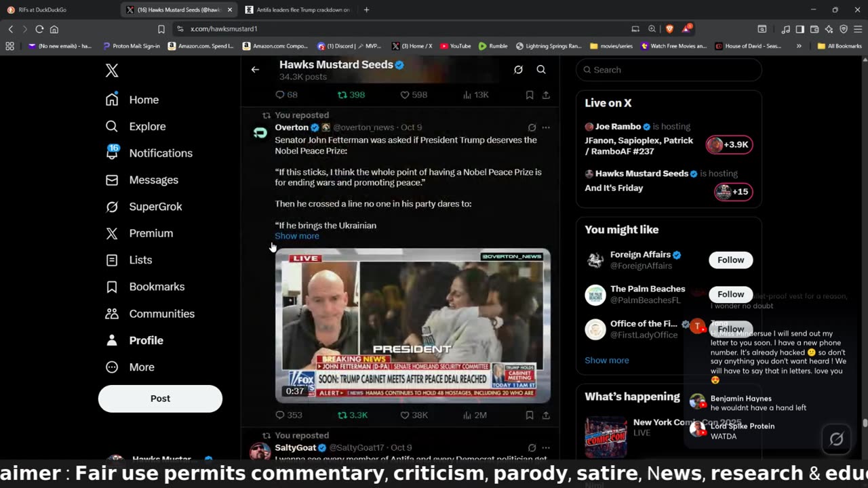868x488 pixels.
Task: Play the Fetterman Fox News video
Action: (x=412, y=325)
